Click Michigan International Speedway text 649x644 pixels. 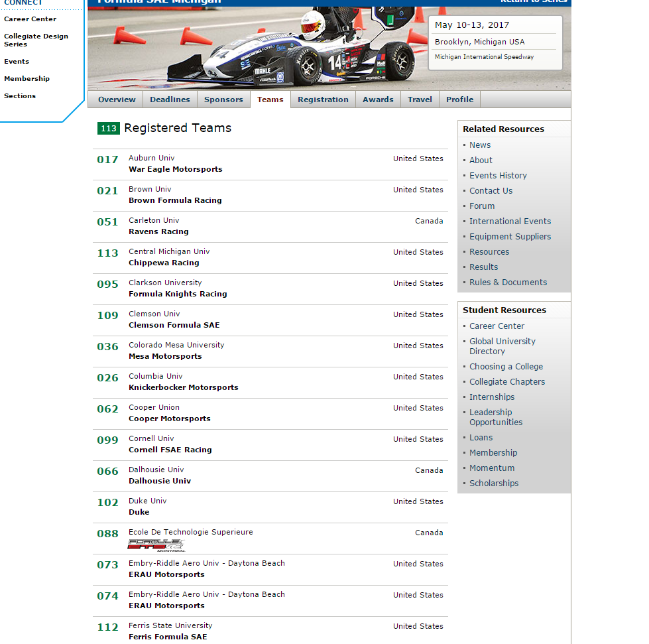point(485,57)
